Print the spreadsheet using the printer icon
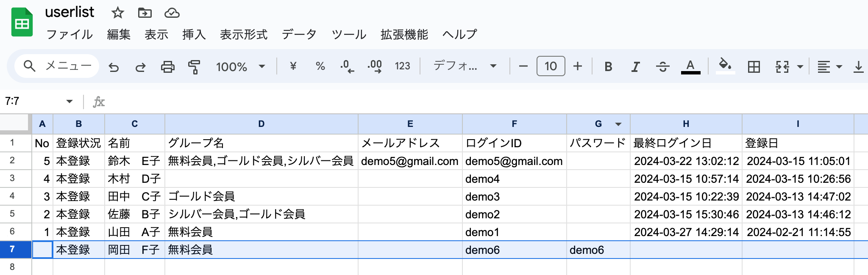 [167, 67]
